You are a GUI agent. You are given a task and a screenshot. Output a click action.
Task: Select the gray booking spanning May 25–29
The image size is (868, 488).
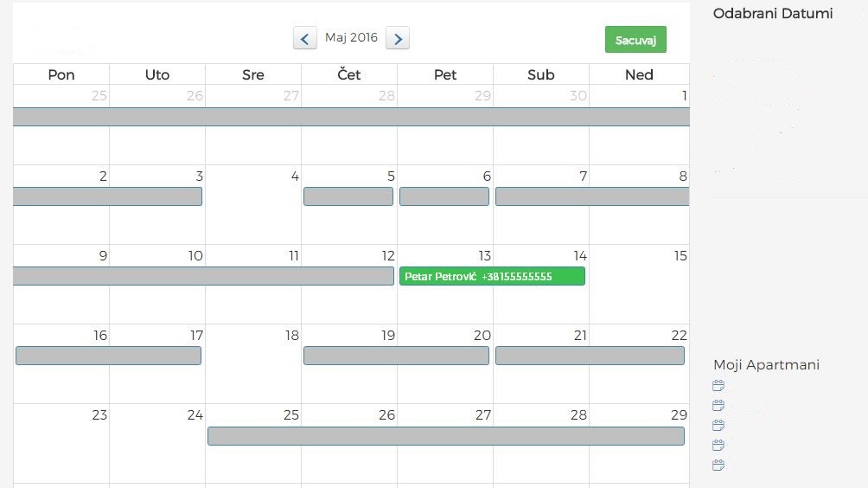coord(445,436)
